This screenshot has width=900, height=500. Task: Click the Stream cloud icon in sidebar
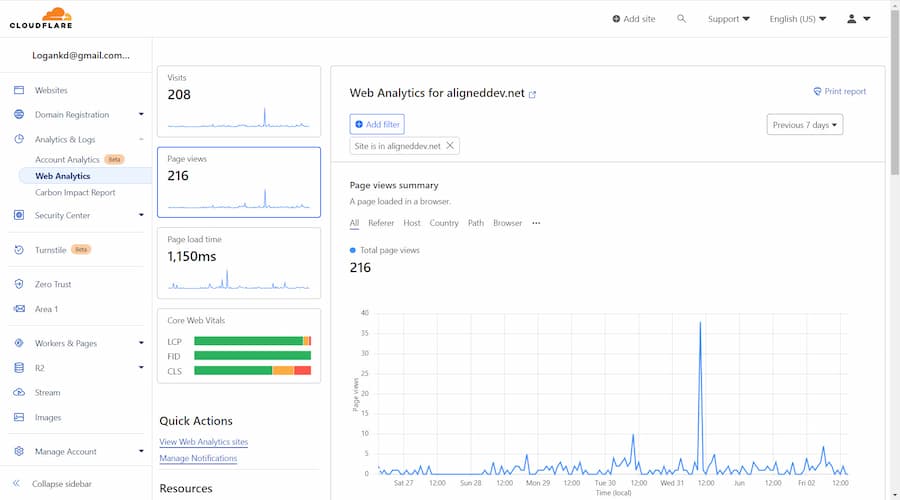18,393
